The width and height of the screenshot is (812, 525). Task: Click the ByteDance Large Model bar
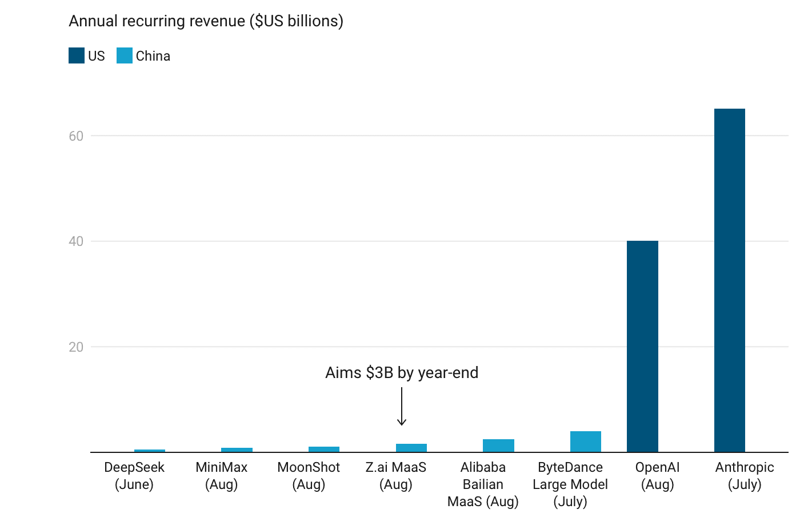586,442
